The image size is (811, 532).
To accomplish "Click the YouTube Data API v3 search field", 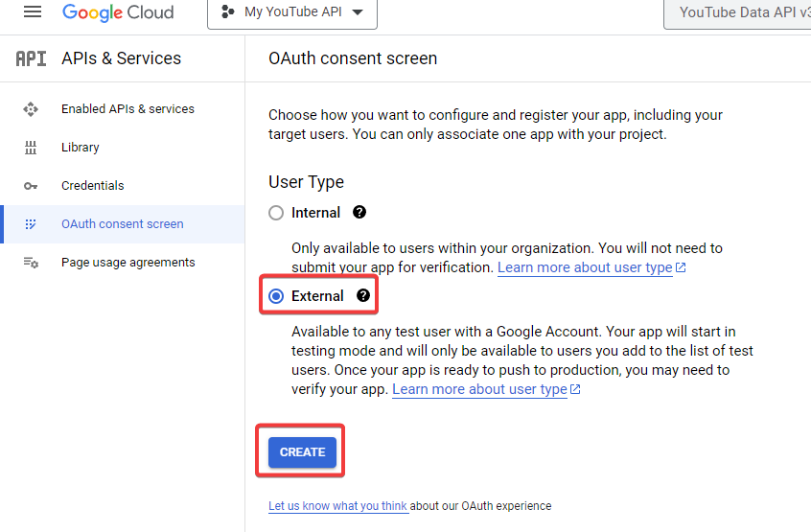I will tap(738, 12).
